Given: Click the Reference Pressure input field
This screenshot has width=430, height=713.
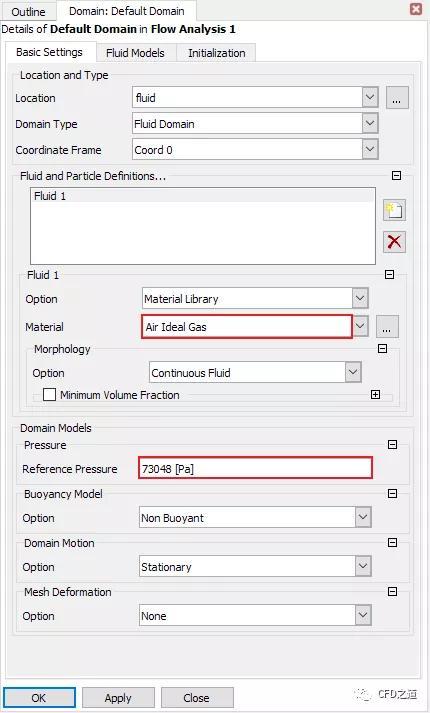Looking at the screenshot, I should tap(255, 468).
